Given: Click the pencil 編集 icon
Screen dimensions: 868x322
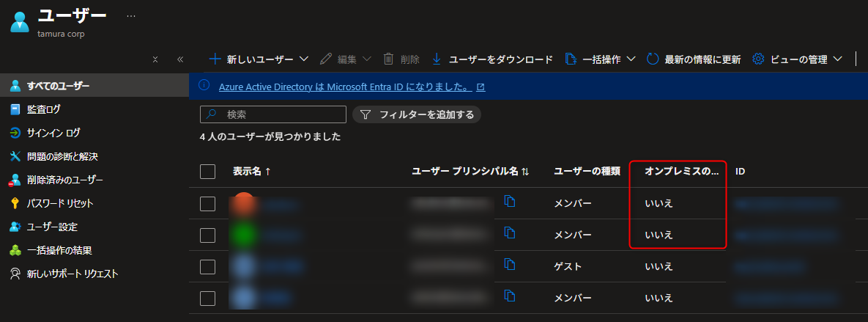Looking at the screenshot, I should click(x=326, y=59).
